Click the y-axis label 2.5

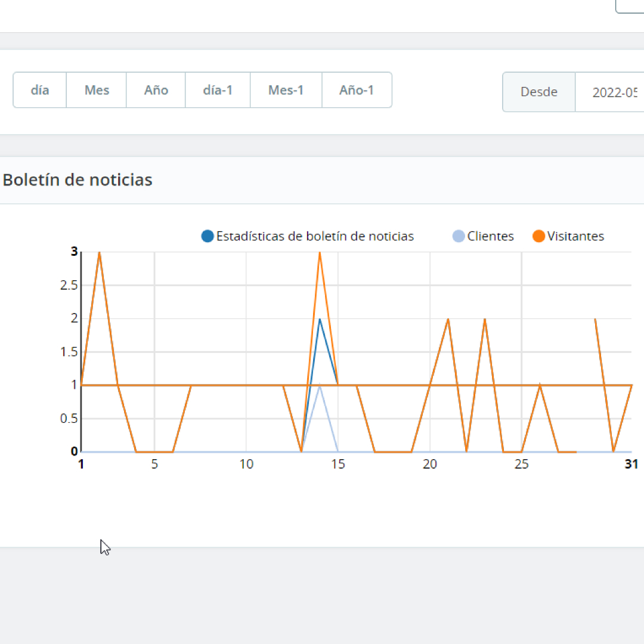[x=69, y=285]
